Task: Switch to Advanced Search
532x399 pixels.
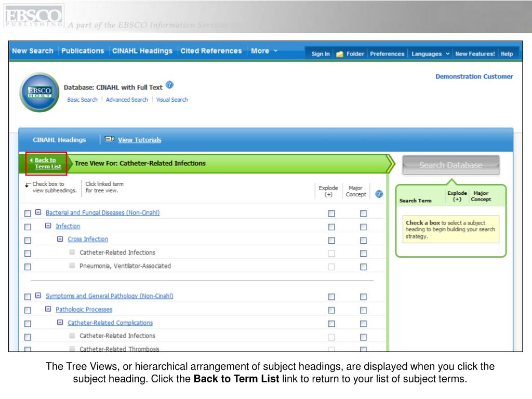Action: (x=127, y=100)
